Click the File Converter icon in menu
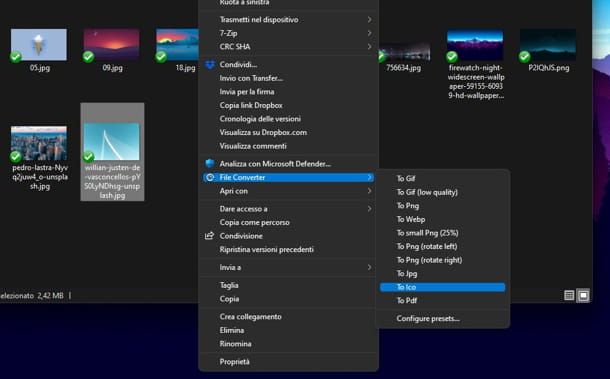 pos(210,177)
